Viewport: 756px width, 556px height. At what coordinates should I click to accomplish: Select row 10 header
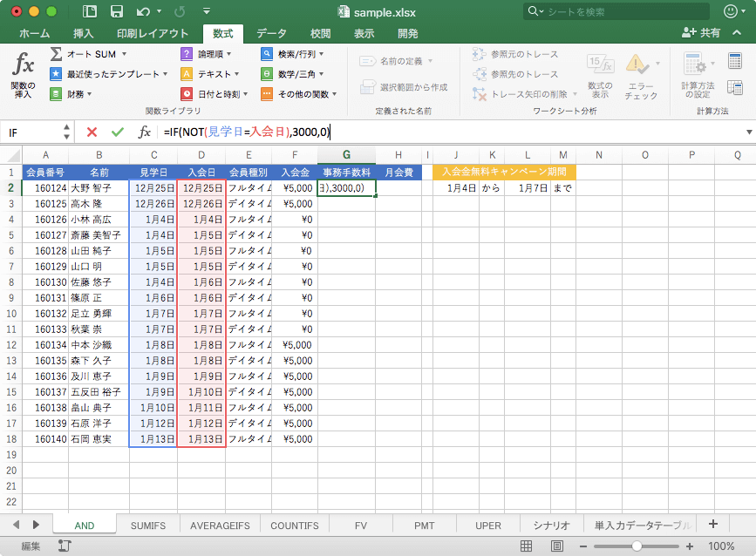click(11, 314)
